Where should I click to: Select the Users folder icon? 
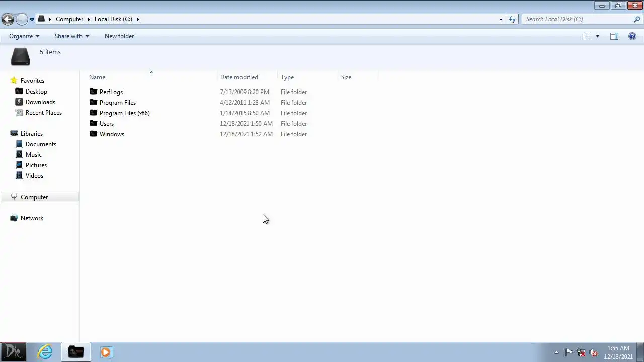click(x=93, y=123)
